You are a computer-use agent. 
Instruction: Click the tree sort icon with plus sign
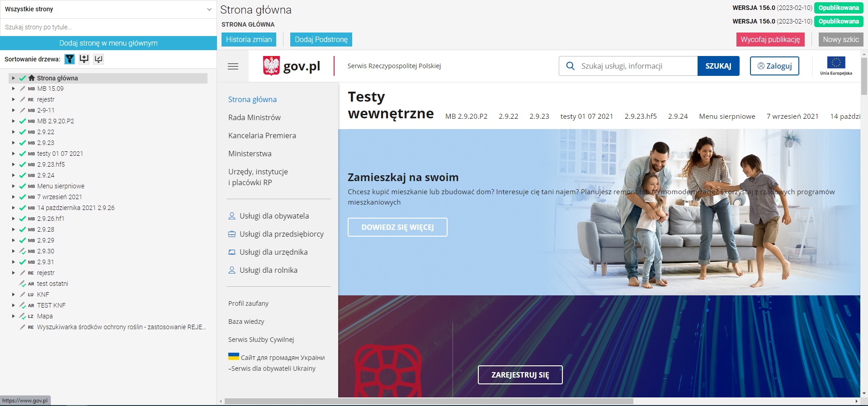84,59
